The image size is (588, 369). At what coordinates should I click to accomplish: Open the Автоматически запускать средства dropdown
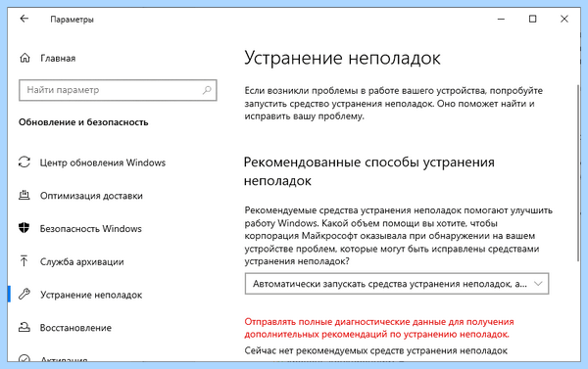coord(397,284)
